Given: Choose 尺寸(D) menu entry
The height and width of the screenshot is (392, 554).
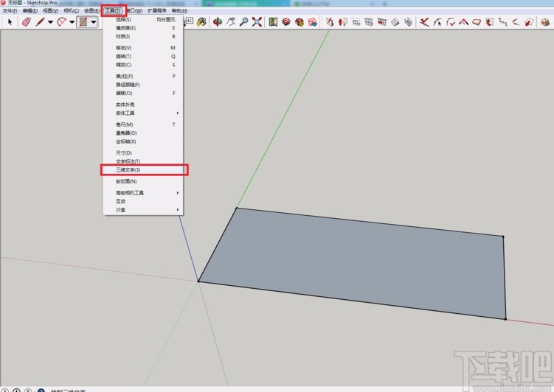Looking at the screenshot, I should tap(143, 153).
